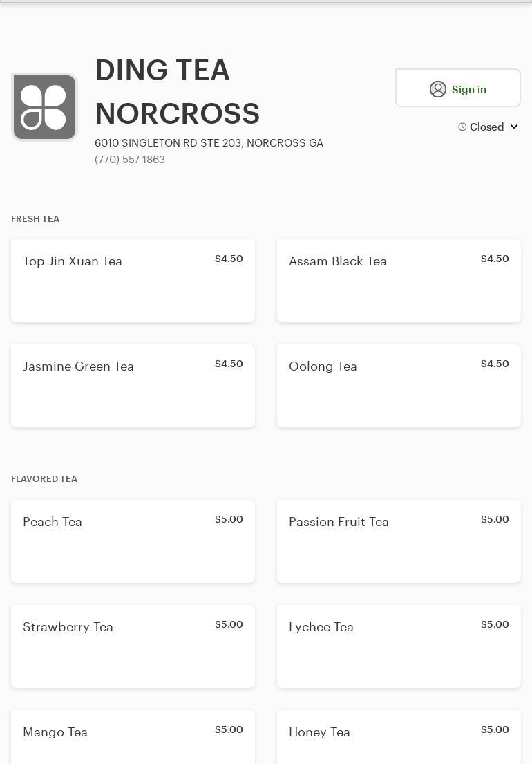Click the clock icon beside Closed
The width and height of the screenshot is (532, 764).
click(x=462, y=127)
